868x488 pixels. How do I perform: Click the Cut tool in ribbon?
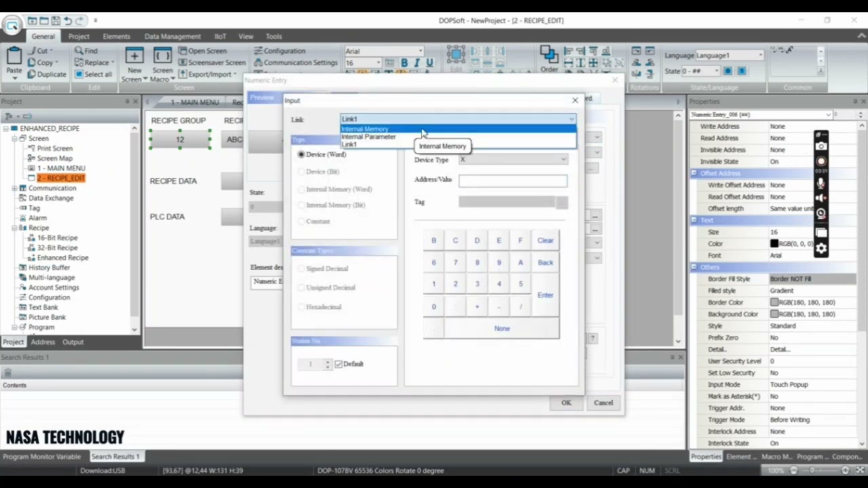(x=40, y=51)
